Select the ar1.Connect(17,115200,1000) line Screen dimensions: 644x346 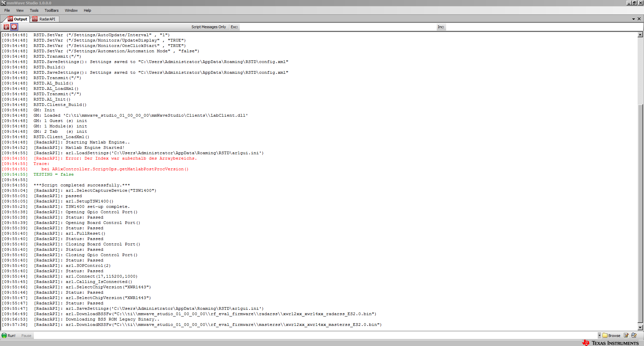pyautogui.click(x=70, y=276)
